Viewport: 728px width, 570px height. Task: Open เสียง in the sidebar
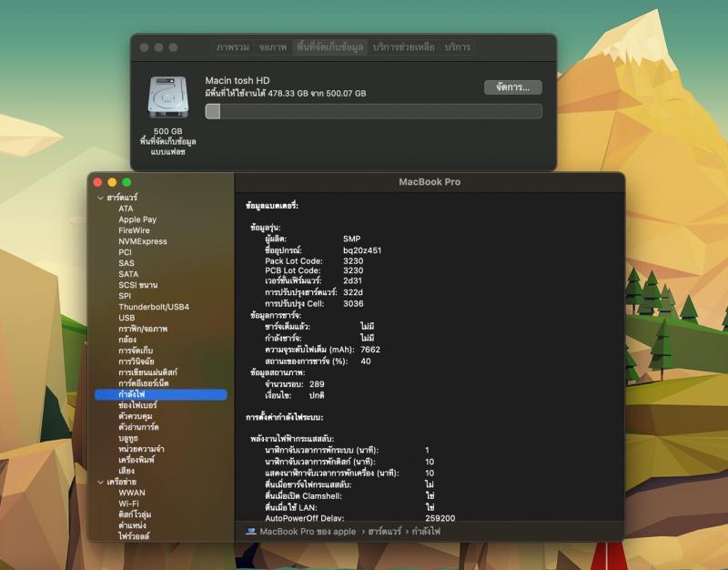[126, 471]
